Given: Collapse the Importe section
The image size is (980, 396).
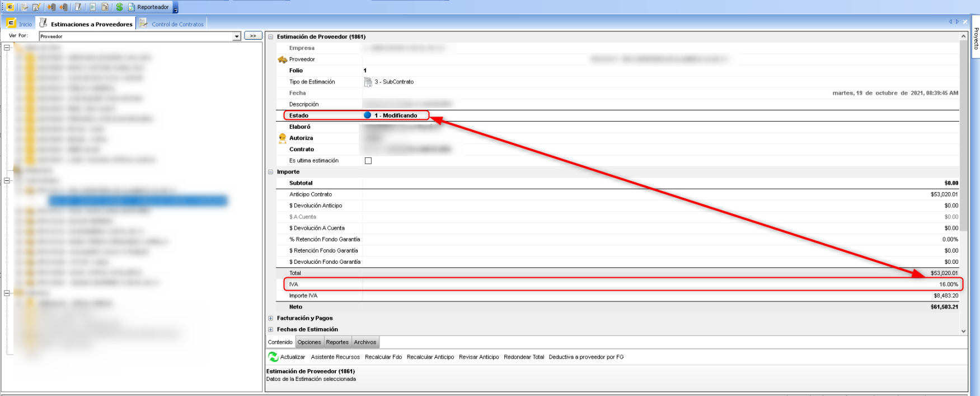Looking at the screenshot, I should pyautogui.click(x=271, y=172).
